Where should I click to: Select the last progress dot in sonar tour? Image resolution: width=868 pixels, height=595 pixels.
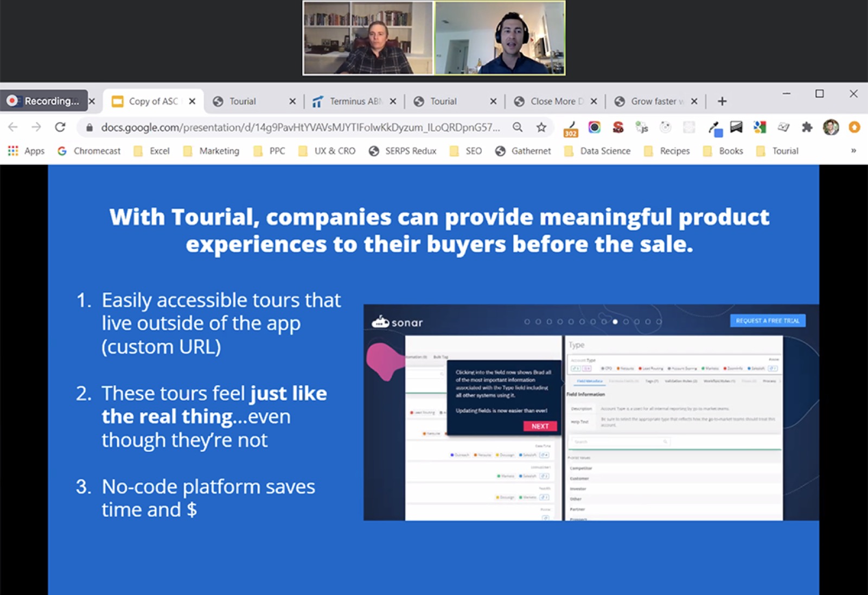pos(659,322)
